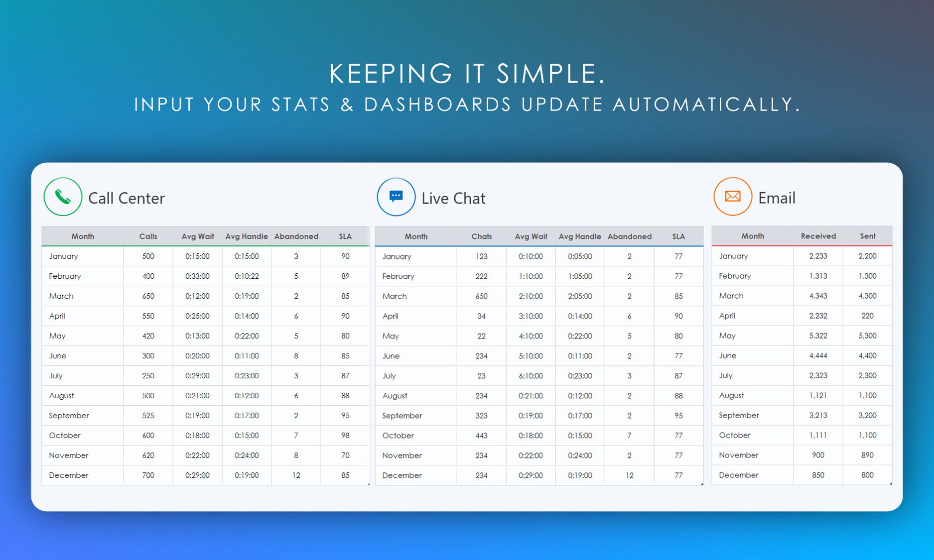Click the circled phone badge's green border
934x560 pixels.
tap(62, 180)
